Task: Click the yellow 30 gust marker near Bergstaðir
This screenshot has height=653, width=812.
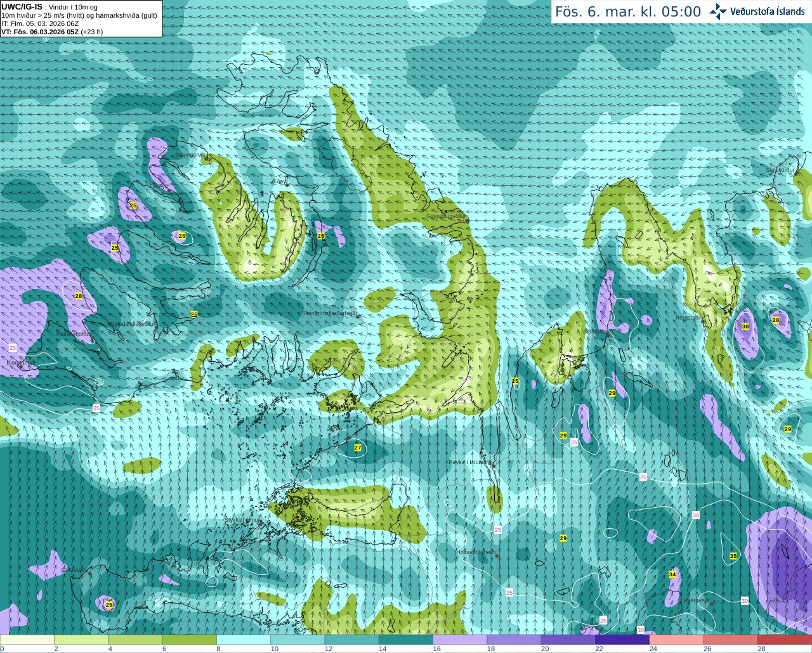Action: pos(745,326)
